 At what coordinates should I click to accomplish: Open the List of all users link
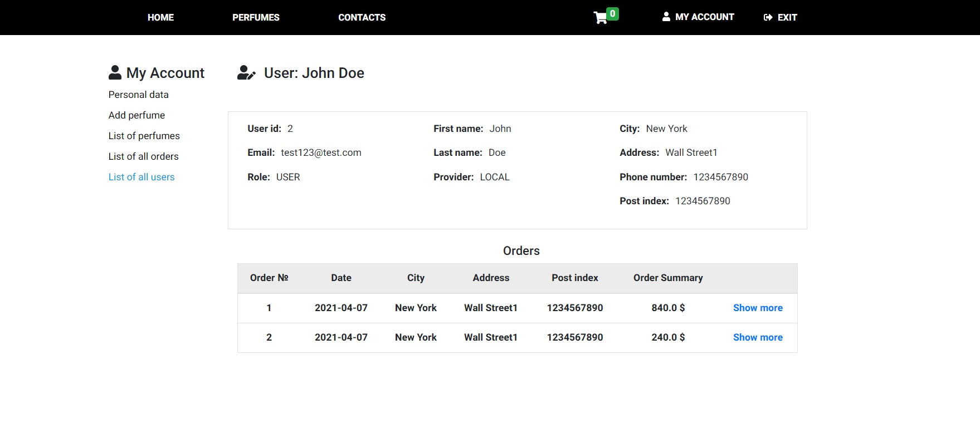point(142,177)
